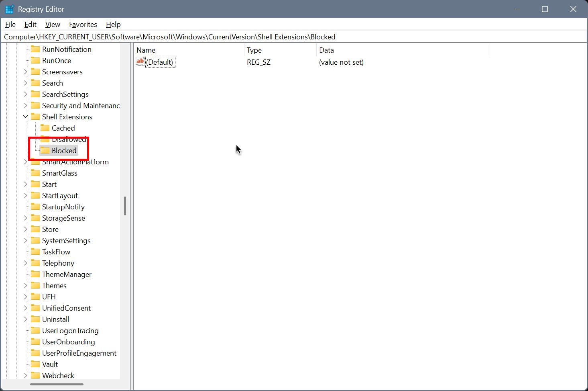Select the SearchSettings key label
Screen dimensions: 588x391
click(65, 94)
